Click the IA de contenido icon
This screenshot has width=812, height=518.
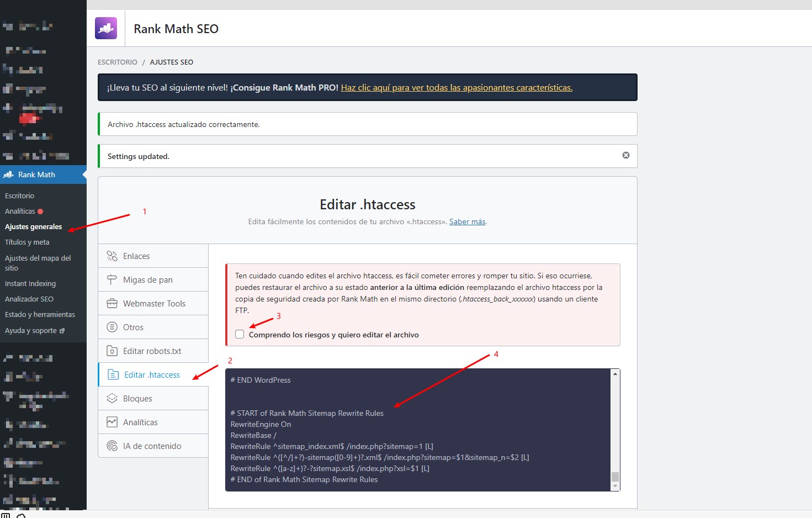coord(112,446)
